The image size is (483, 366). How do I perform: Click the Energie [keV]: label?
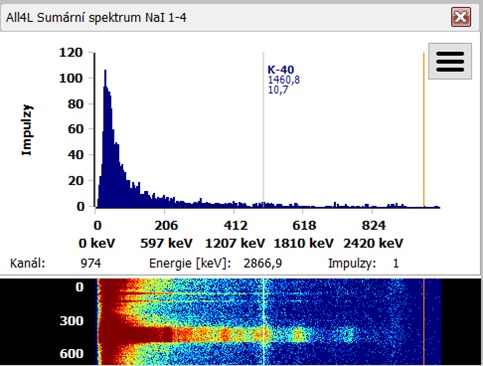click(x=190, y=264)
